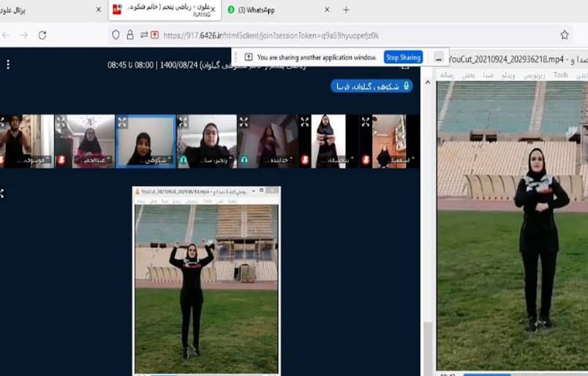Image resolution: width=588 pixels, height=376 pixels.
Task: Click the scroll-up arrow of meeting scrollbar
Action: [x=428, y=81]
